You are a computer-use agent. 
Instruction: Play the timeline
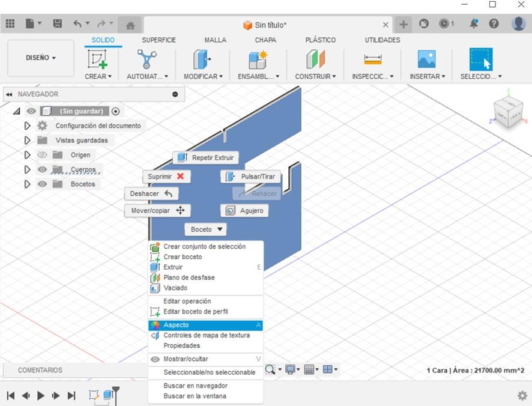click(x=41, y=395)
